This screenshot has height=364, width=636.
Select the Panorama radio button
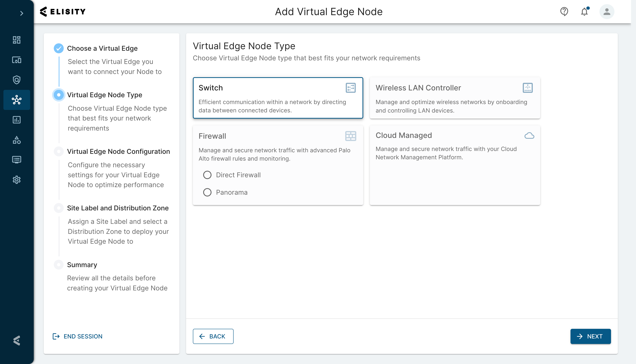207,192
